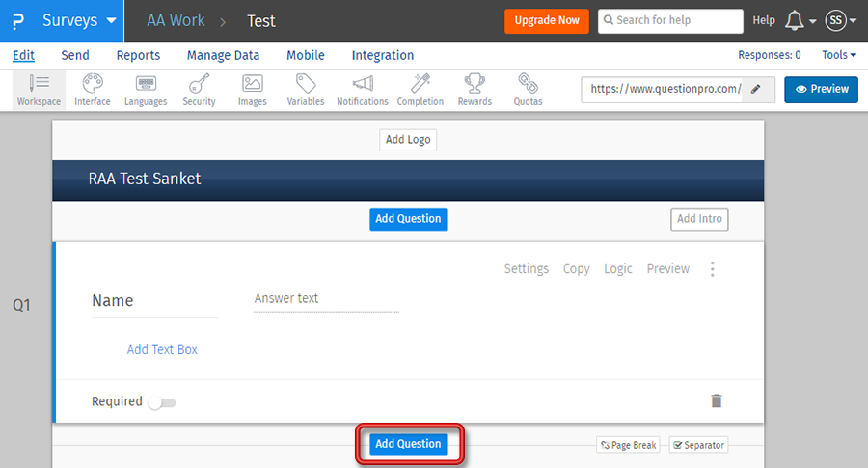Open the Integration tab
Image resolution: width=868 pixels, height=468 pixels.
pyautogui.click(x=383, y=55)
